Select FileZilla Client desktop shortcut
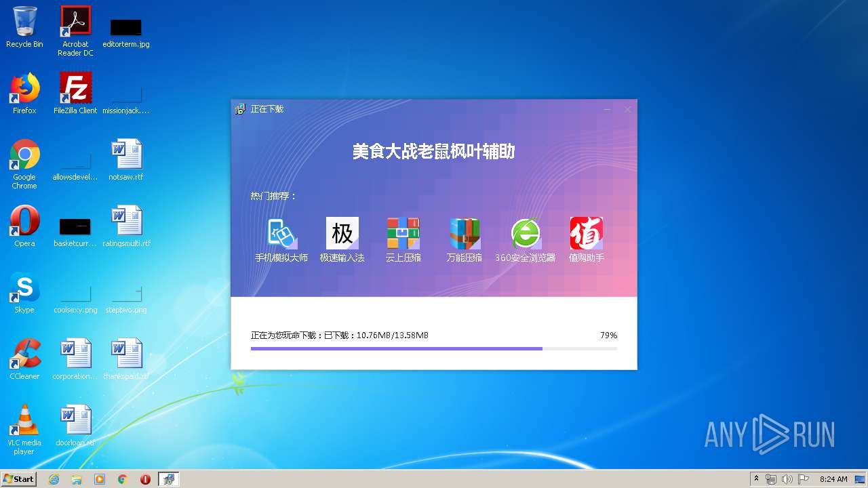Screen dimensions: 868x488 [75, 94]
